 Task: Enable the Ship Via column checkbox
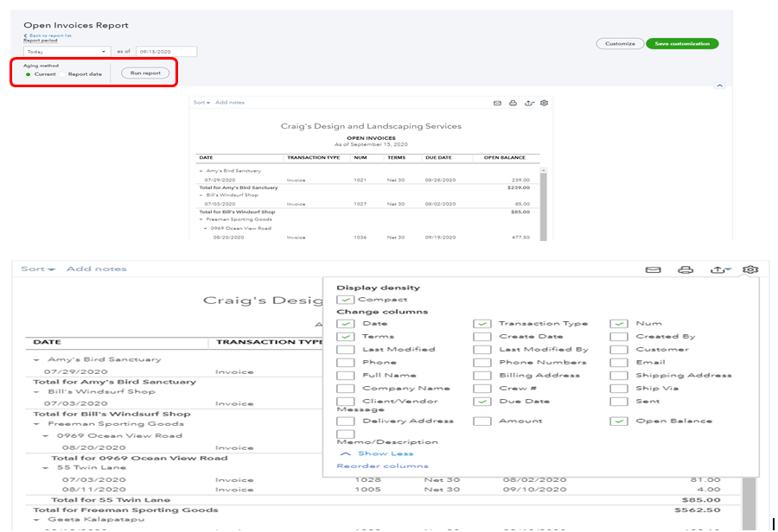coord(619,389)
